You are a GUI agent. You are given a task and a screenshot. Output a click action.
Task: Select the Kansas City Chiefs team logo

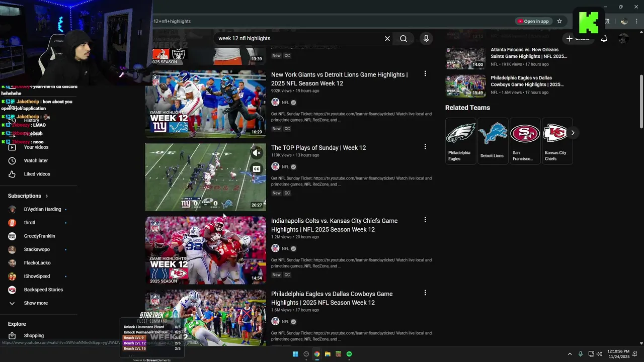pos(556,134)
